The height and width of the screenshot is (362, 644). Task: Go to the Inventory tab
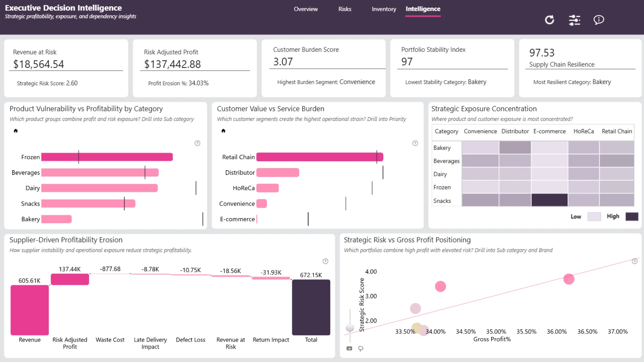coord(384,9)
